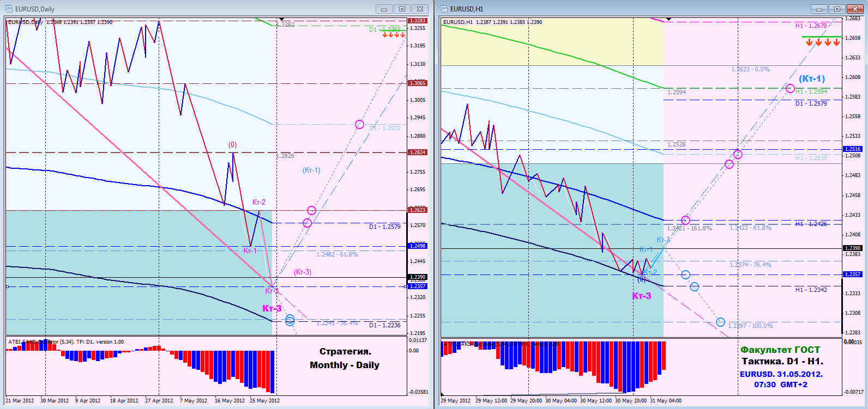The width and height of the screenshot is (868, 409).
Task: Select the 'H1 - 1.2426' label
Action: point(811,224)
